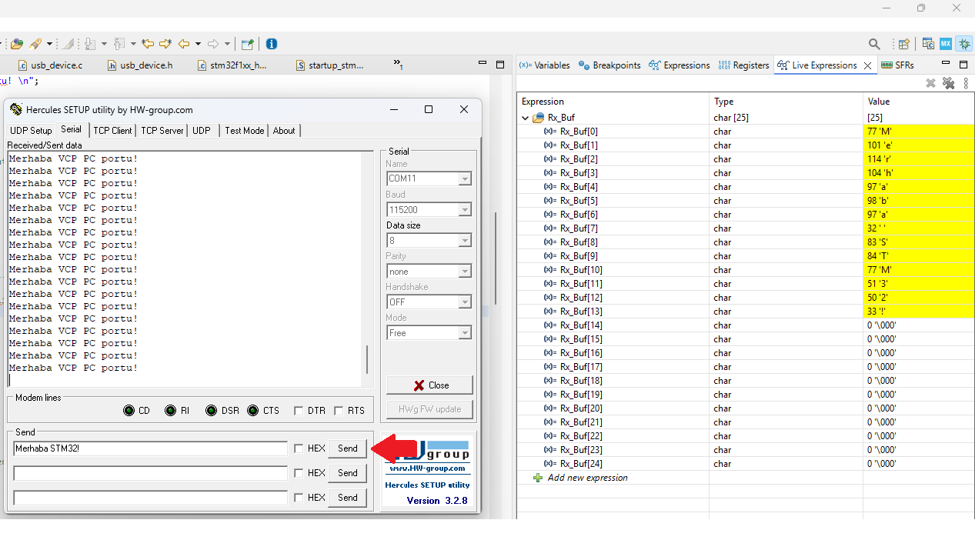The width and height of the screenshot is (975, 560).
Task: Switch to the C/C++ perspective icon
Action: coord(928,44)
